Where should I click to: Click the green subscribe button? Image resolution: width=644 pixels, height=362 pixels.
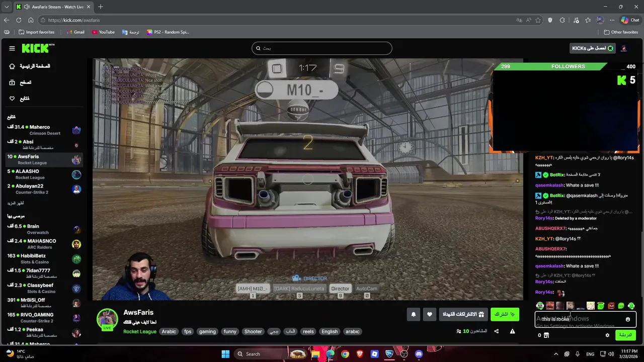505,315
